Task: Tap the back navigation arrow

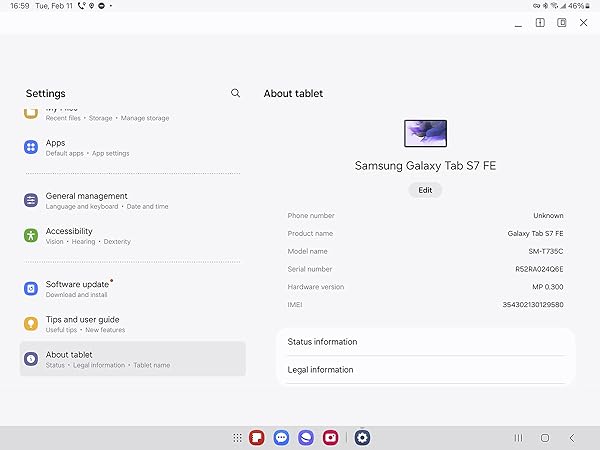Action: click(x=572, y=438)
